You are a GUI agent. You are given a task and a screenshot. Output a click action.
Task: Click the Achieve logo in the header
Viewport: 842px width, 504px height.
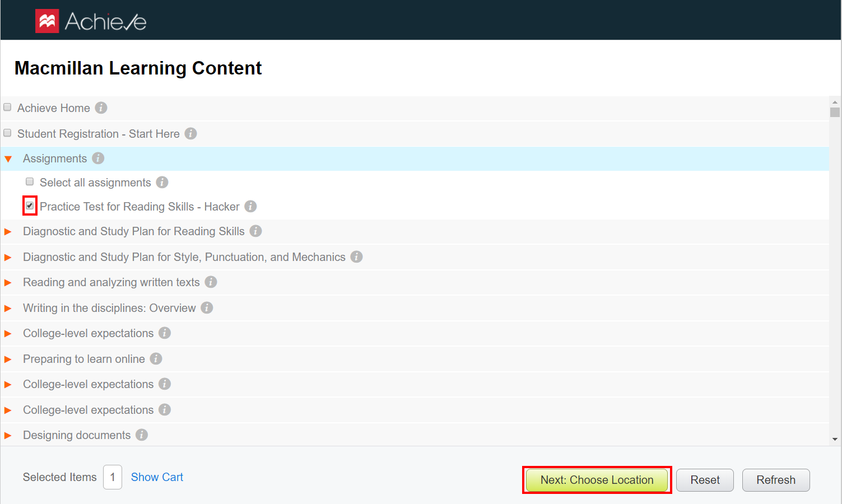click(x=90, y=20)
